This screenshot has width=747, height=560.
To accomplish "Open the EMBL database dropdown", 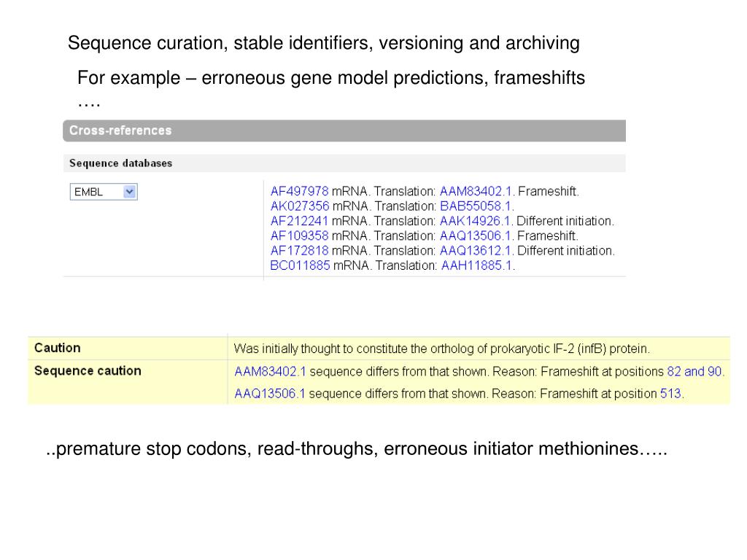I will [104, 192].
